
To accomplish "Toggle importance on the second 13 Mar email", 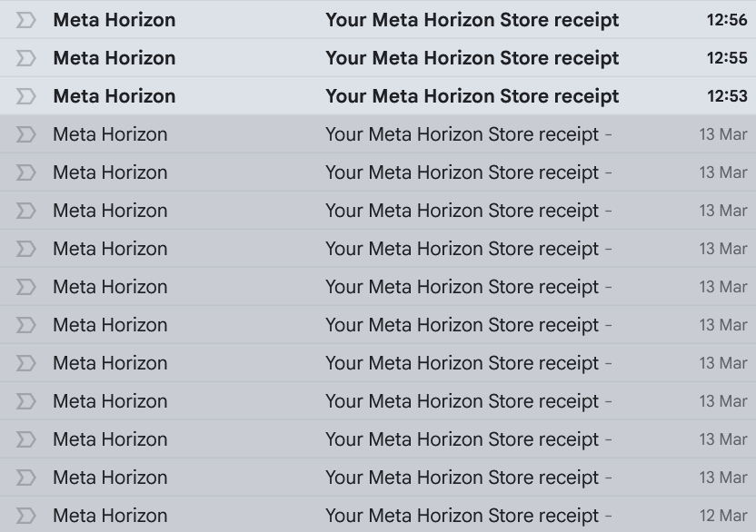I will point(26,172).
